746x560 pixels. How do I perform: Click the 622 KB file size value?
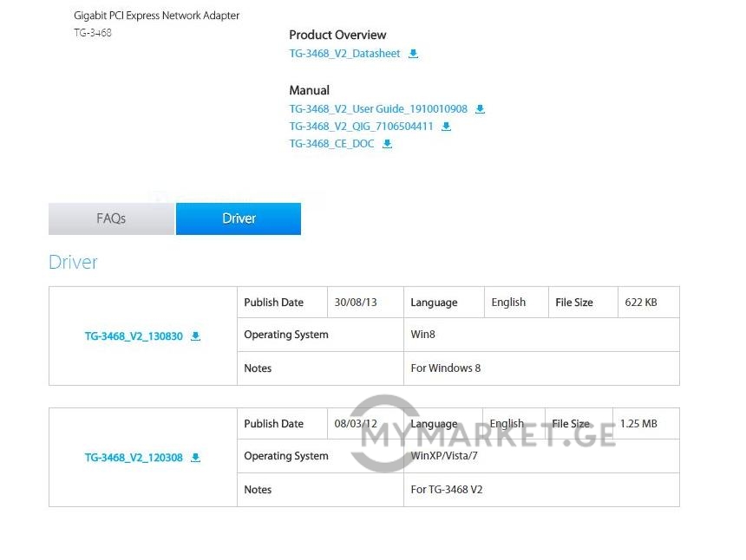click(x=641, y=303)
